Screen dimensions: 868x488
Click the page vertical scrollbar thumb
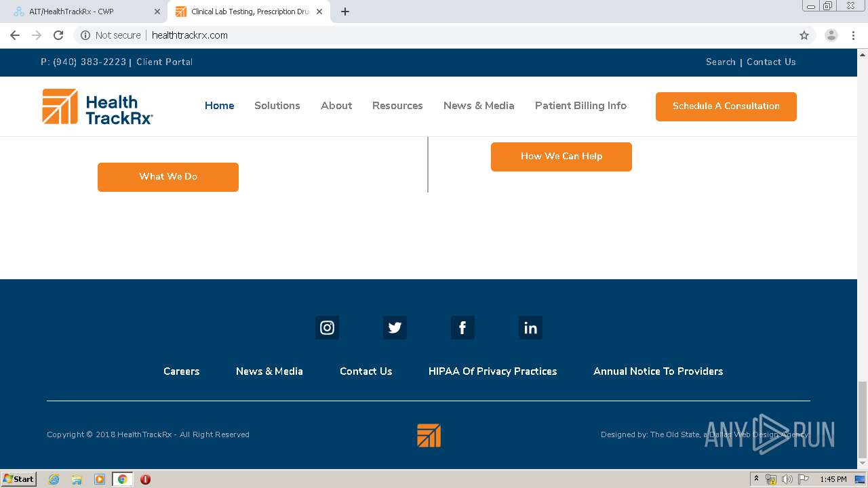(x=863, y=420)
